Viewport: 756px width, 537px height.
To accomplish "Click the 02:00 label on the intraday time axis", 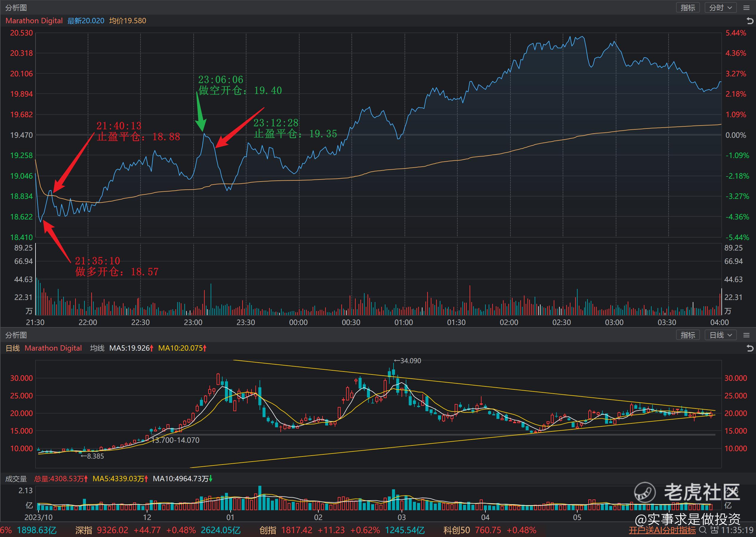I will pos(509,322).
